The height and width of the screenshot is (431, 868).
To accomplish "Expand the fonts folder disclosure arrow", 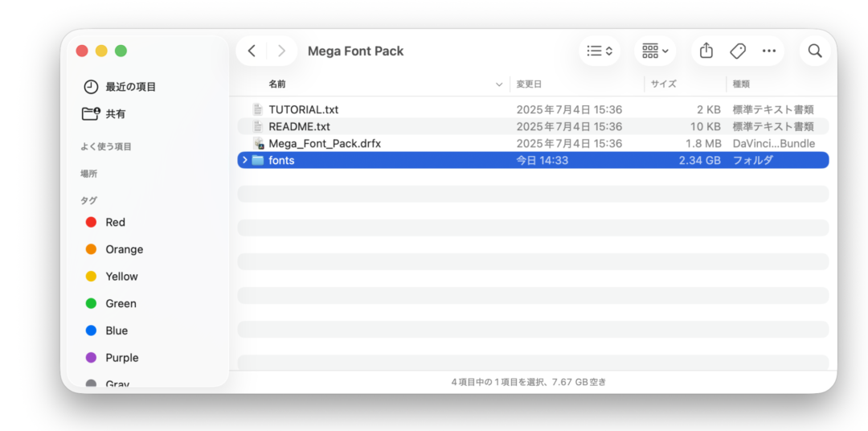I will 244,161.
